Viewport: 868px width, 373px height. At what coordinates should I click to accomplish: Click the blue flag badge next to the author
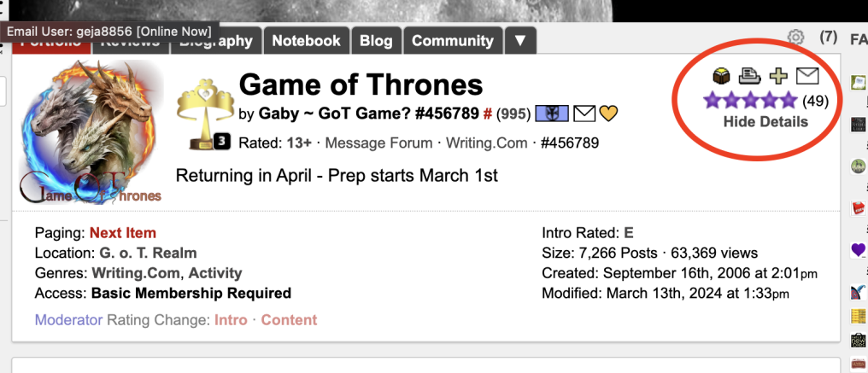coord(552,114)
